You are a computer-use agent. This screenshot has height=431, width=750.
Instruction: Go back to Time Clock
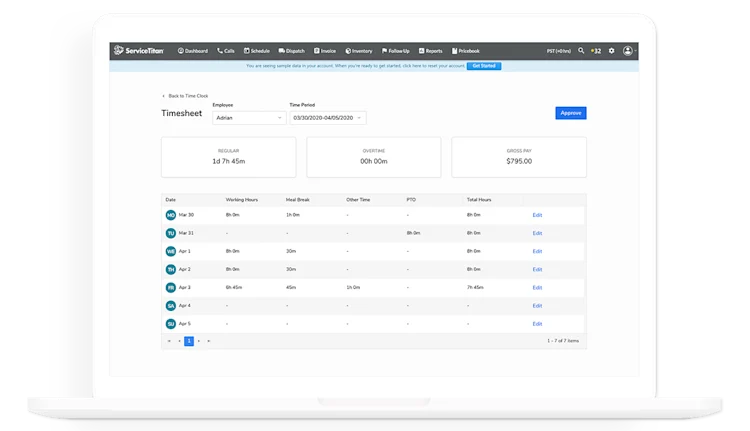(186, 96)
